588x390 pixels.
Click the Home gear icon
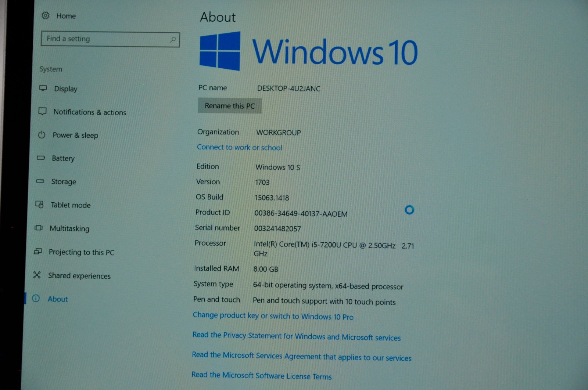click(46, 15)
